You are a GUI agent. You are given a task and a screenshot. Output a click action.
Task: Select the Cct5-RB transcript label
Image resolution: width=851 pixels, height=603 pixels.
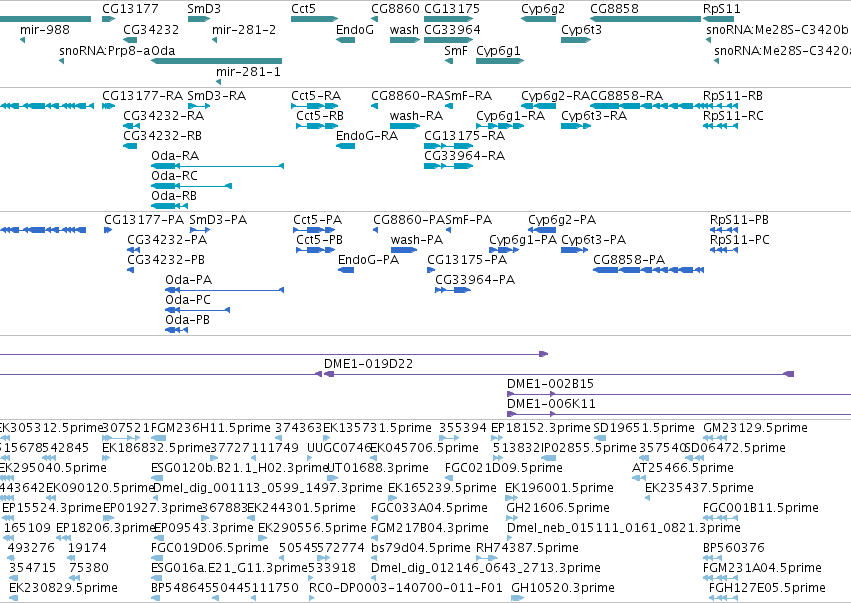click(320, 116)
